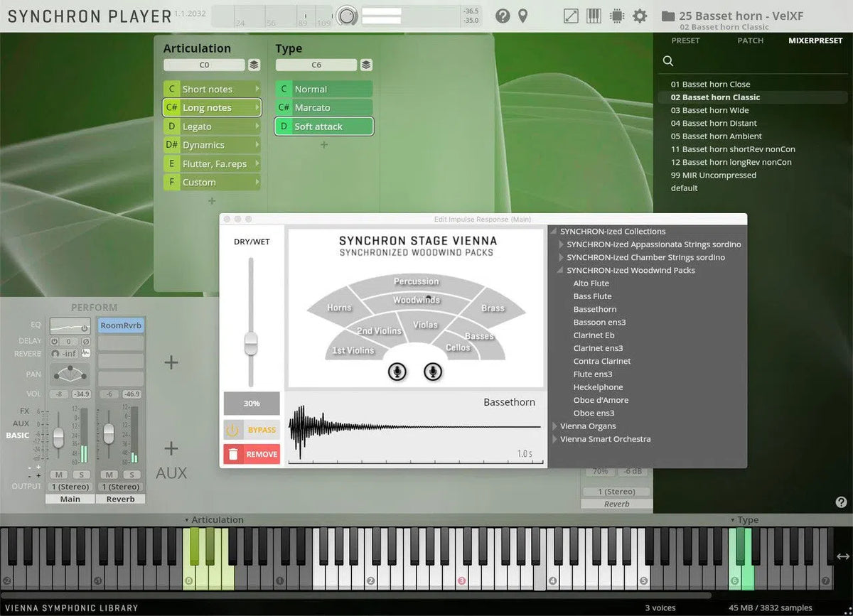
Task: Switch to the PATCH tab
Action: (750, 40)
